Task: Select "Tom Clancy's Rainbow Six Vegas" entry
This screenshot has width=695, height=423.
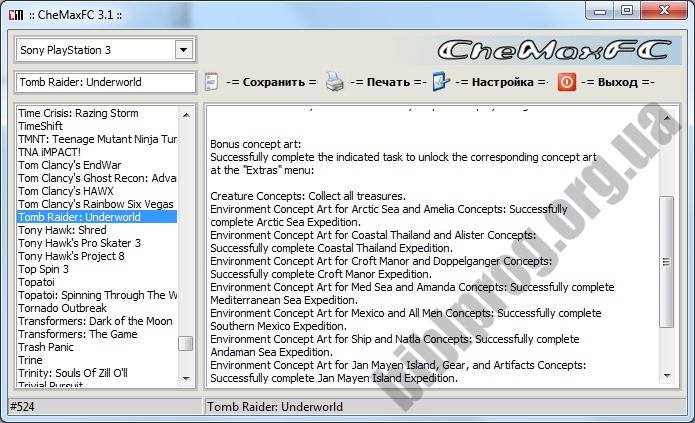Action: [x=96, y=204]
